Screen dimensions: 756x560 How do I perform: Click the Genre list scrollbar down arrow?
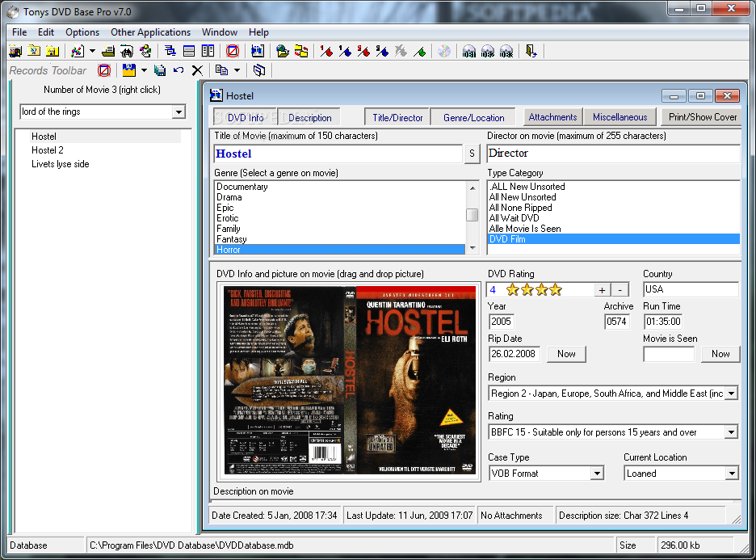(472, 248)
